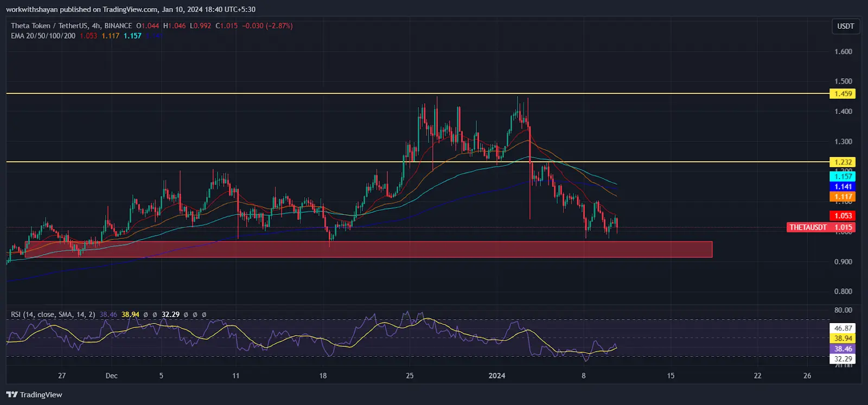Select the cyan 1.157 EMA price tag
This screenshot has width=868, height=405.
tap(843, 176)
